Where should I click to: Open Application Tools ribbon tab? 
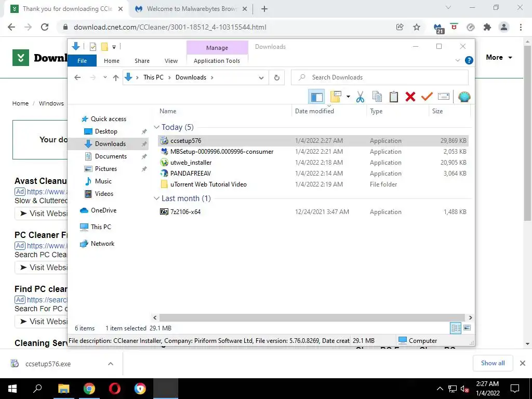pos(217,61)
